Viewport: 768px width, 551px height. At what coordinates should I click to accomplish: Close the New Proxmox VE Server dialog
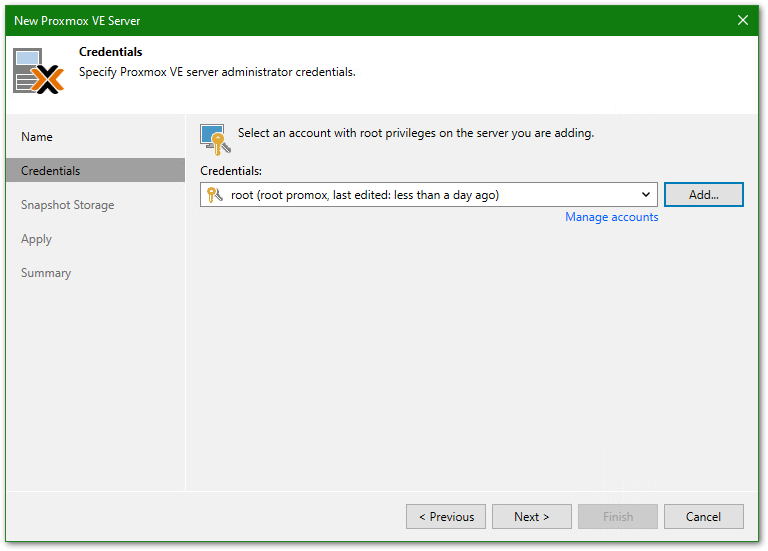tap(743, 20)
